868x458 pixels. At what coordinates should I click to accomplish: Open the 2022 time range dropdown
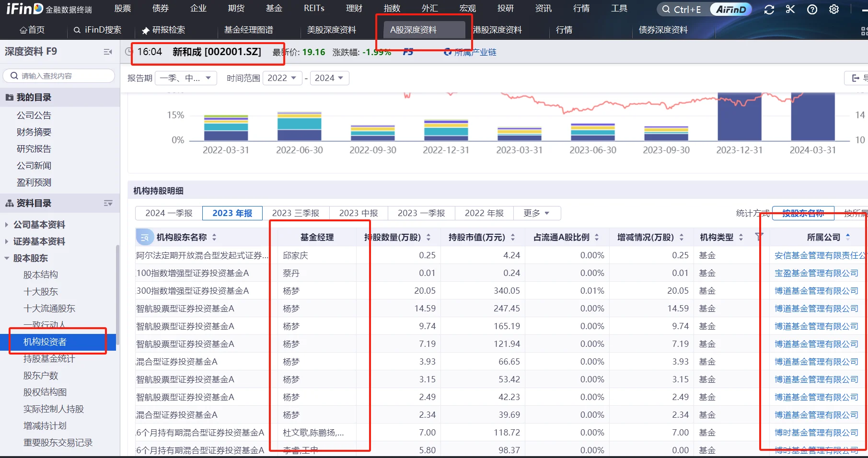click(x=282, y=78)
